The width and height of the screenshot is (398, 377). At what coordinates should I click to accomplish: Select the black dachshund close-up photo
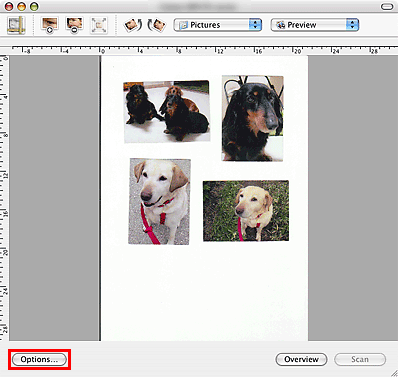(x=253, y=118)
